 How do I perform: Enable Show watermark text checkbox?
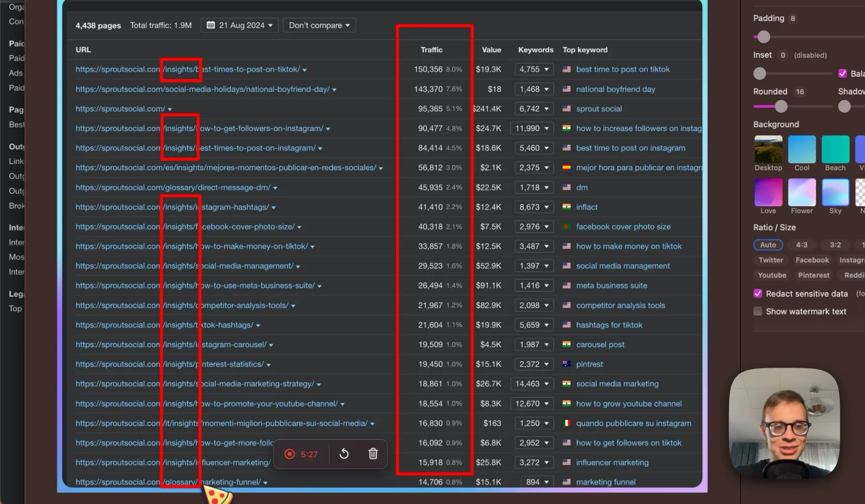click(x=758, y=311)
